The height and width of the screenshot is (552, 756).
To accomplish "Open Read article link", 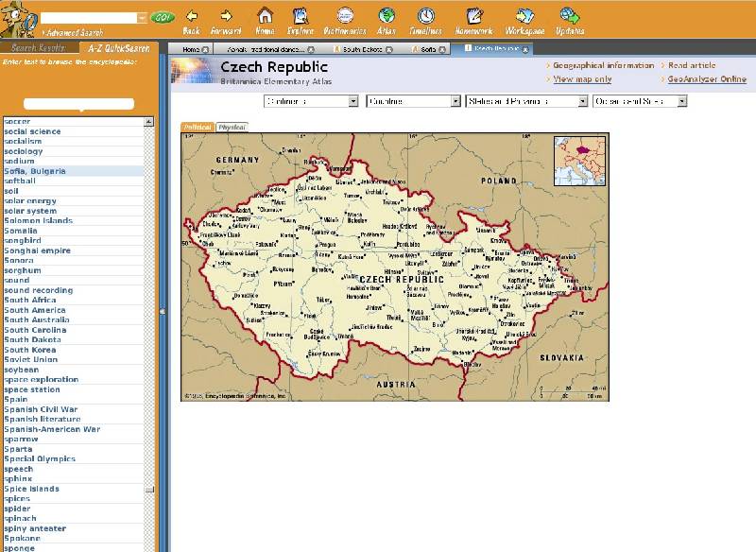I will coord(692,65).
